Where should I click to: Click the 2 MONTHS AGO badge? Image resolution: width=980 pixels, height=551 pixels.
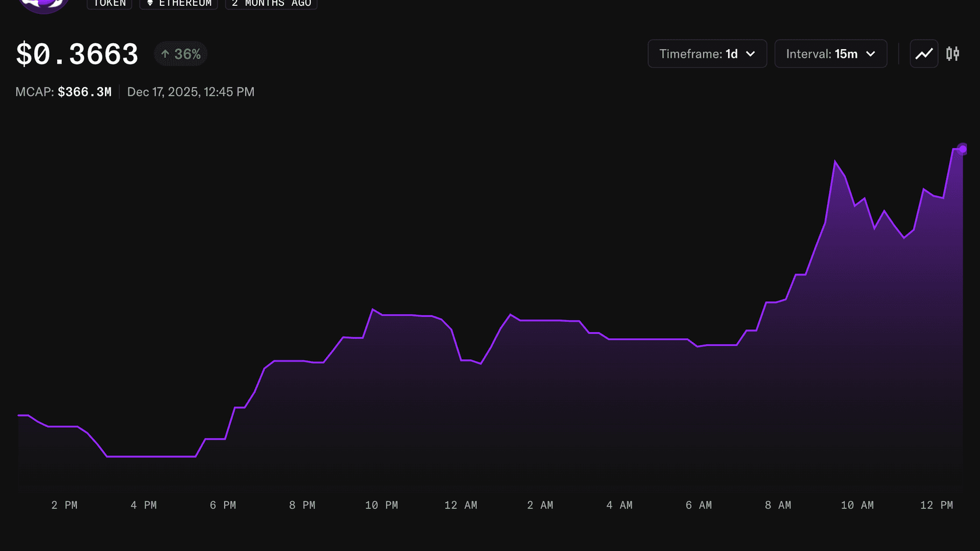coord(271,3)
